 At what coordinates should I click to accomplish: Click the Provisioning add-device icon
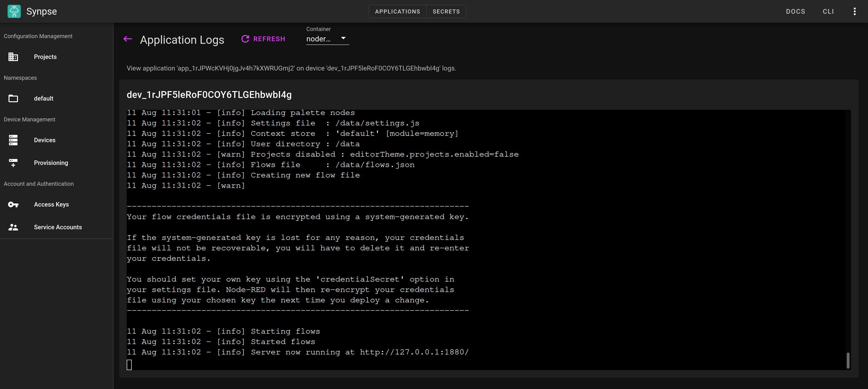13,163
